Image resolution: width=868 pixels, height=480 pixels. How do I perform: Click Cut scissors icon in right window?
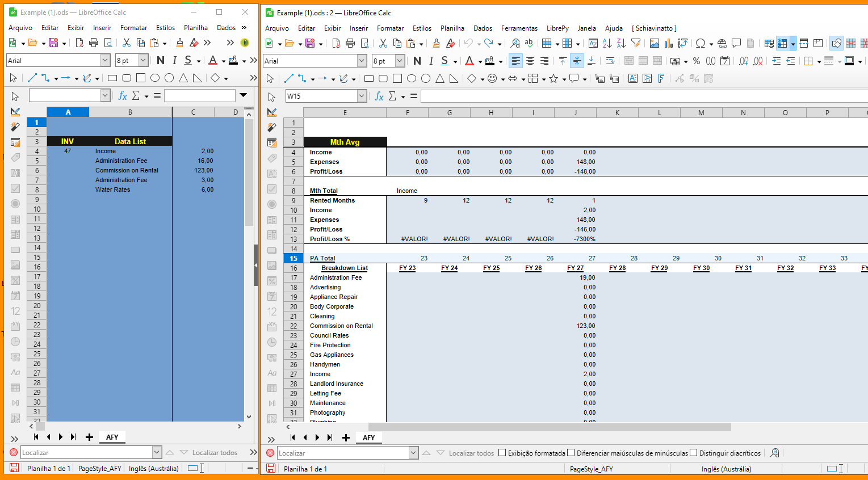[383, 43]
